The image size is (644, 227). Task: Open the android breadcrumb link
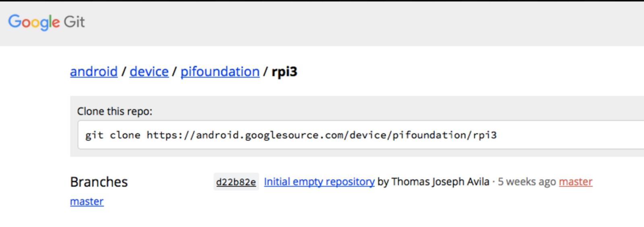94,72
